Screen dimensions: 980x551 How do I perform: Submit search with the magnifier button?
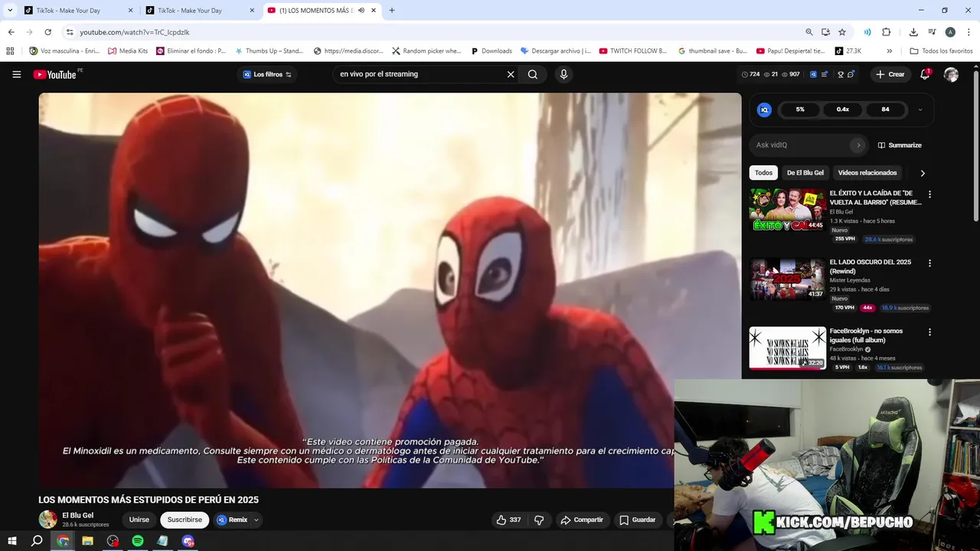pos(533,74)
